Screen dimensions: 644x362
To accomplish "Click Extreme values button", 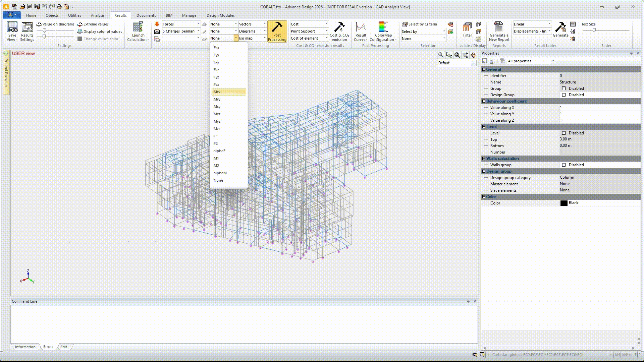I will [93, 24].
